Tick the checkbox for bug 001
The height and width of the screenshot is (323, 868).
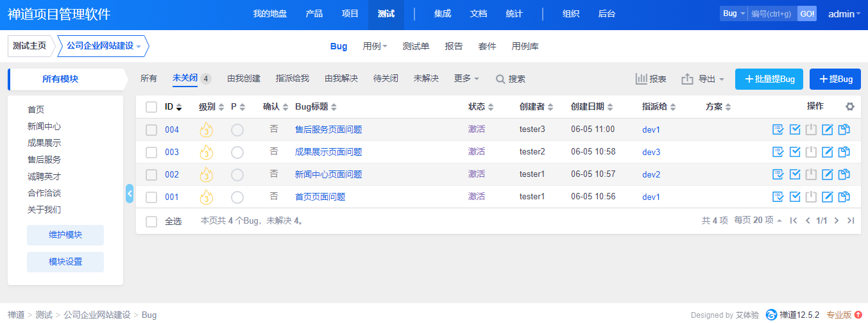(151, 197)
